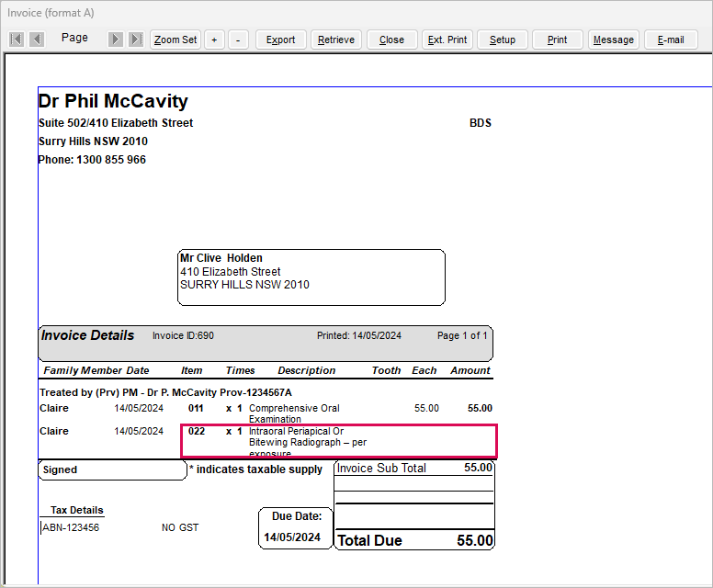Click the Invoice Sub Total 55.00 row
Image resolution: width=713 pixels, height=588 pixels.
click(414, 468)
